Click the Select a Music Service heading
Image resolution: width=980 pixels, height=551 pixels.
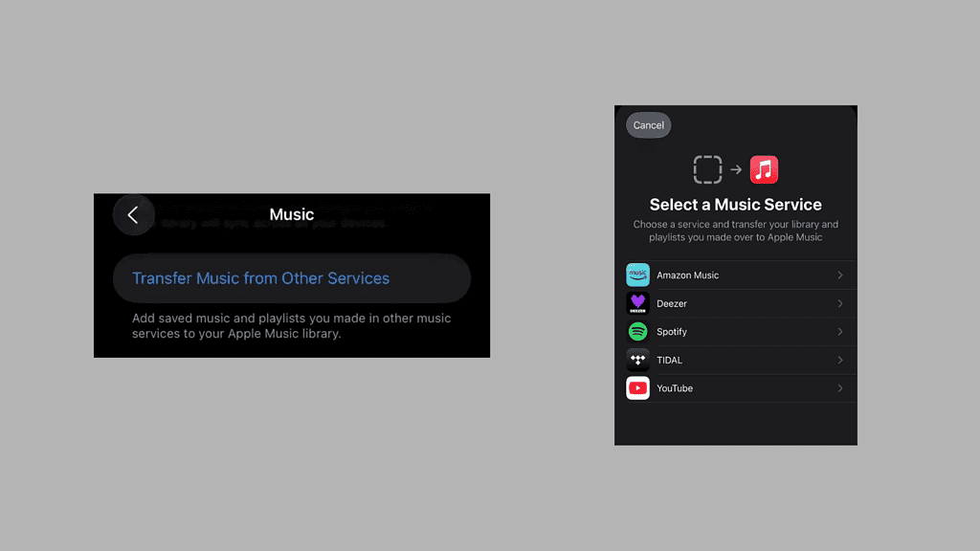click(x=736, y=205)
